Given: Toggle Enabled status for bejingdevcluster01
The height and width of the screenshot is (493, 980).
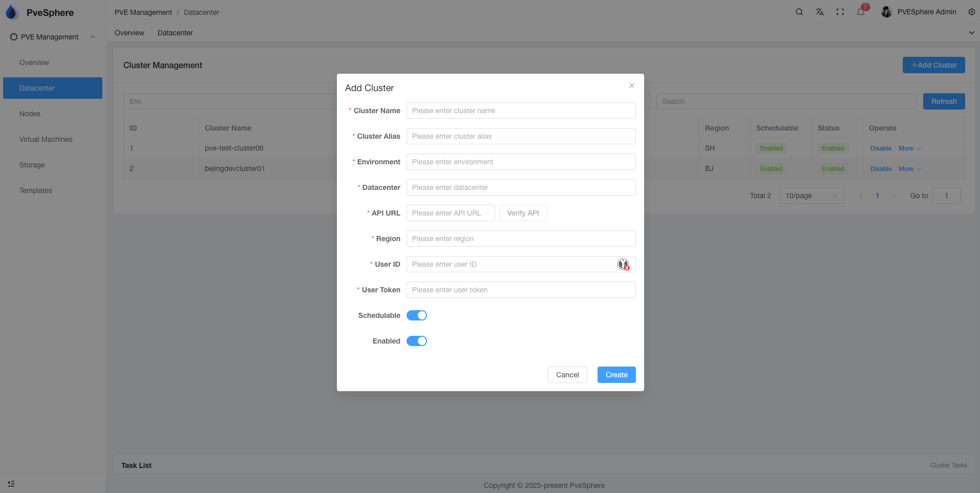Looking at the screenshot, I should [x=833, y=168].
